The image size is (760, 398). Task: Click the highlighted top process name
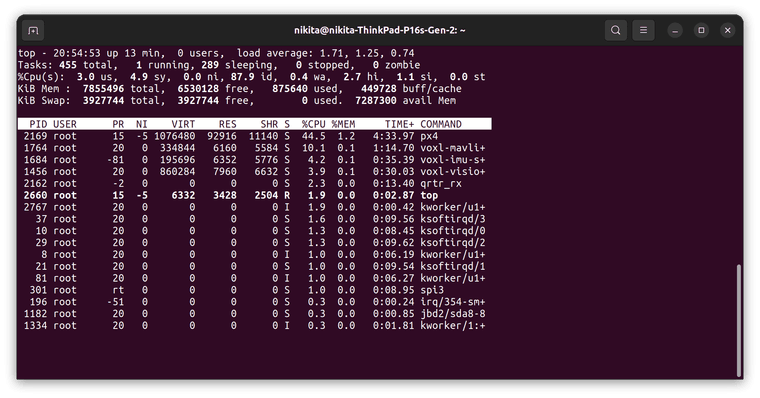429,195
